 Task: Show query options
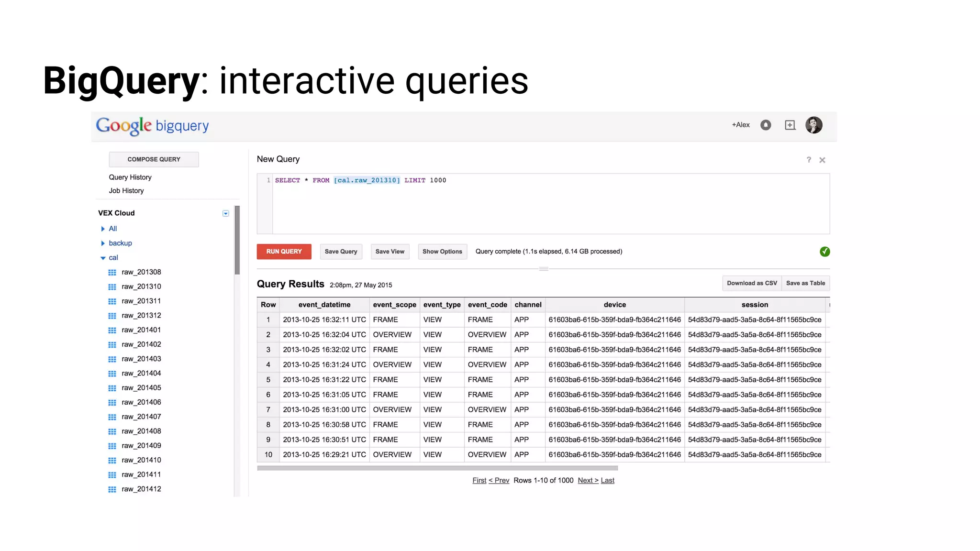tap(442, 252)
